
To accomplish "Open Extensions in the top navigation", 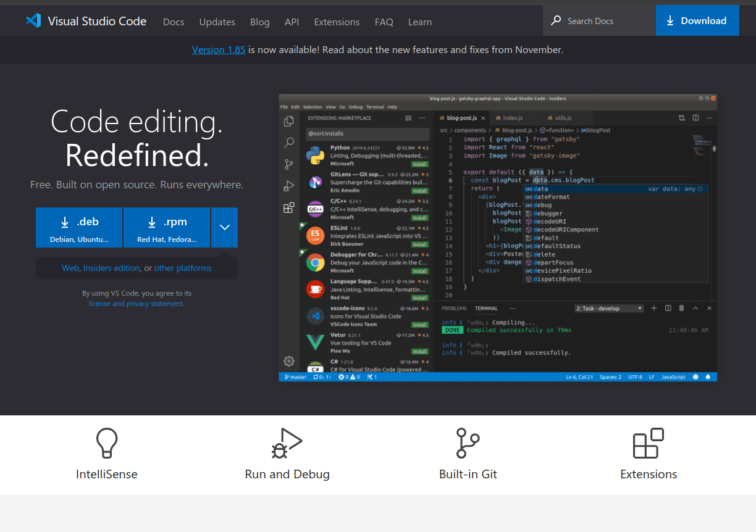I will (x=337, y=22).
